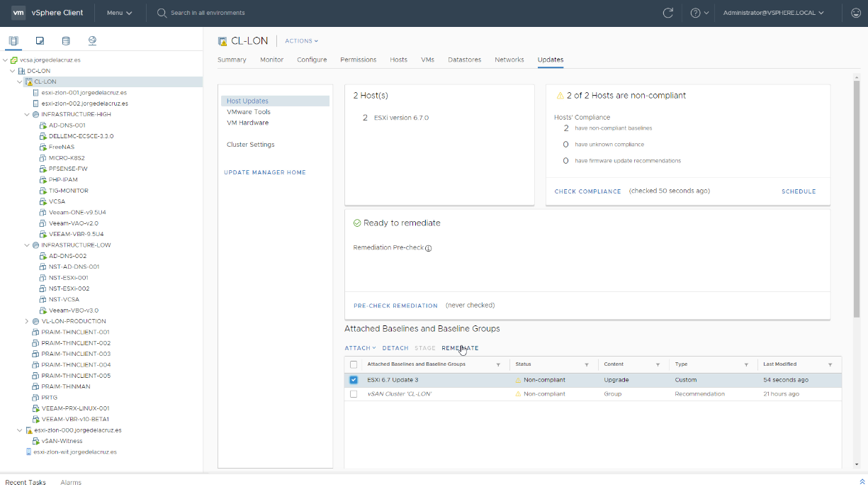Open the VMs and Templates inventory view icon
This screenshot has width=868, height=487.
pos(40,40)
